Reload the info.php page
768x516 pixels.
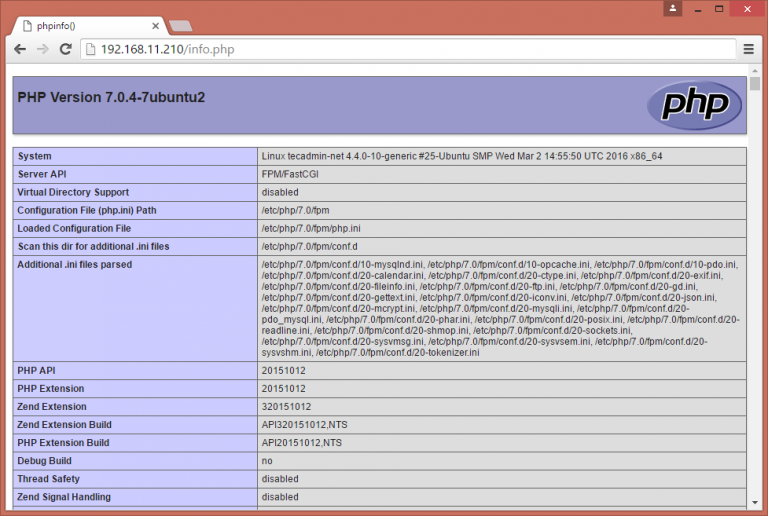[64, 48]
